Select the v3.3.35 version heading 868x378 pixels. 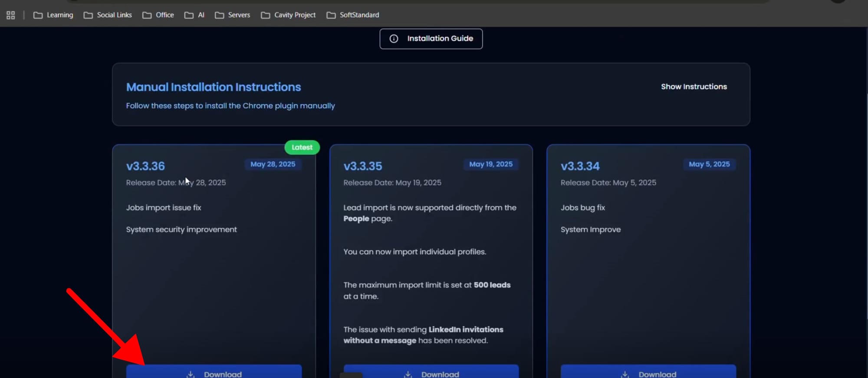[x=363, y=166]
